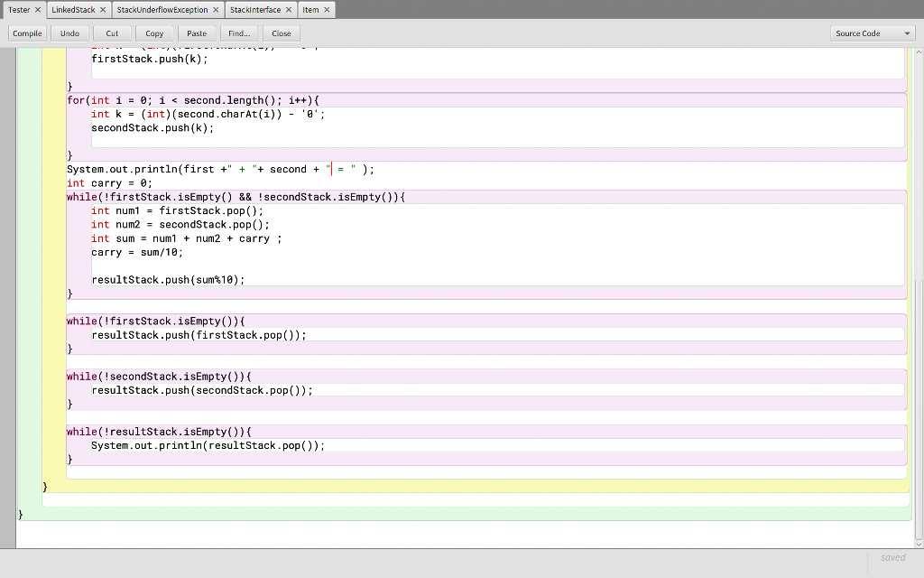This screenshot has width=924, height=578.
Task: Close the StackInterface tab with its X
Action: (288, 10)
